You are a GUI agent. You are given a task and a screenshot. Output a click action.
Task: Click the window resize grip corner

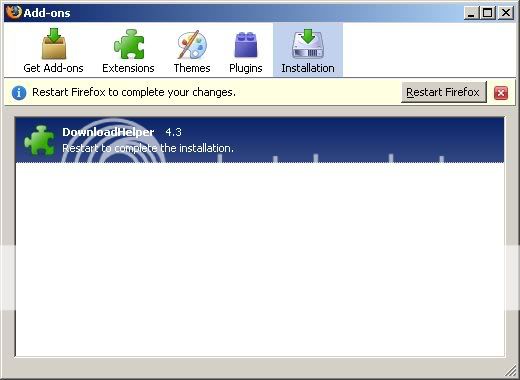(x=510, y=371)
